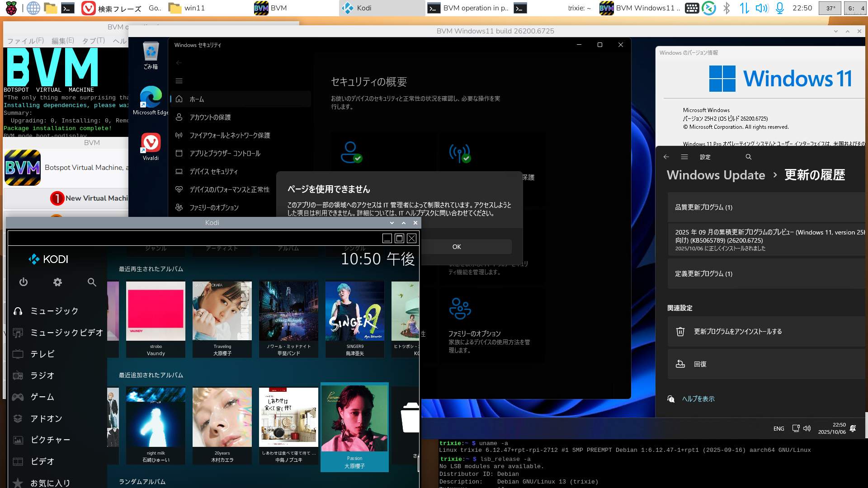Click 更新プログラムをアンインストールする option
The width and height of the screenshot is (868, 488).
click(738, 332)
